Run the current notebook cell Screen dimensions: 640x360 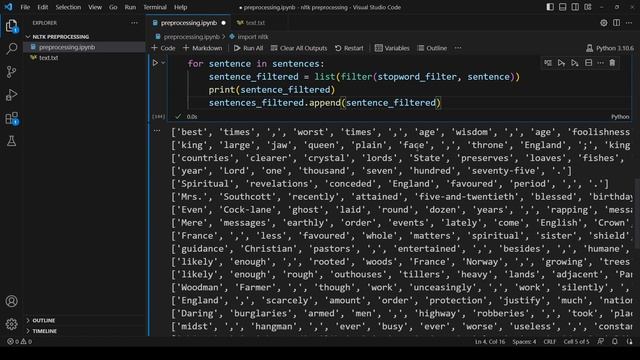point(155,63)
